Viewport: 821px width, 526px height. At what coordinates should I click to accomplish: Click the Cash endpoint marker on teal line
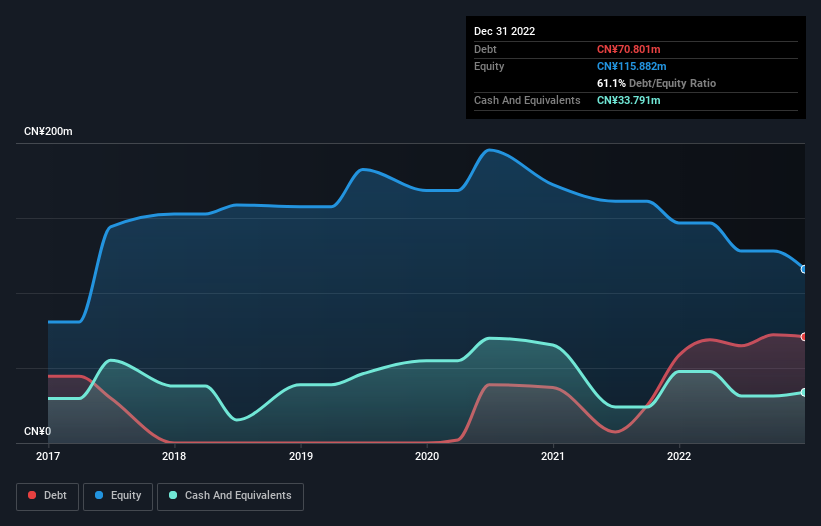pos(804,393)
